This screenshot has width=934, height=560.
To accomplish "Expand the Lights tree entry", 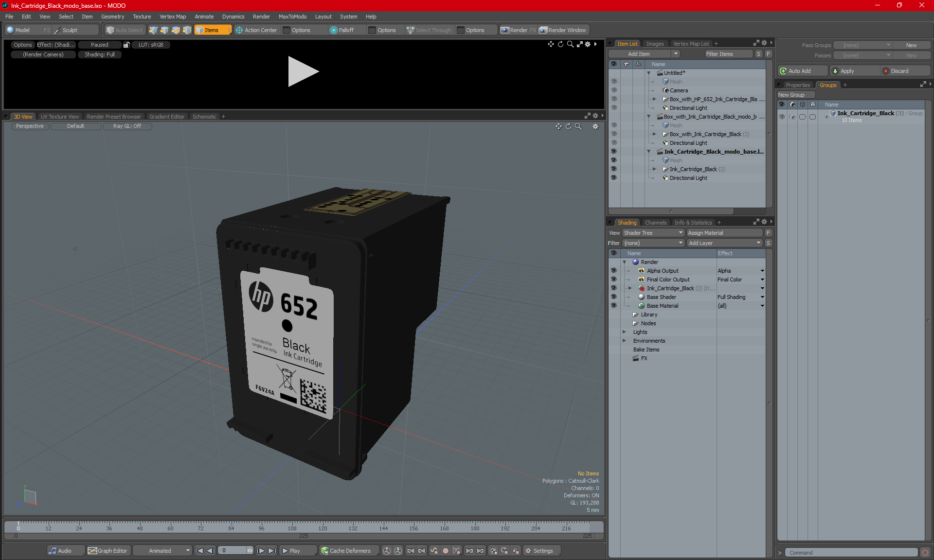I will (x=625, y=332).
